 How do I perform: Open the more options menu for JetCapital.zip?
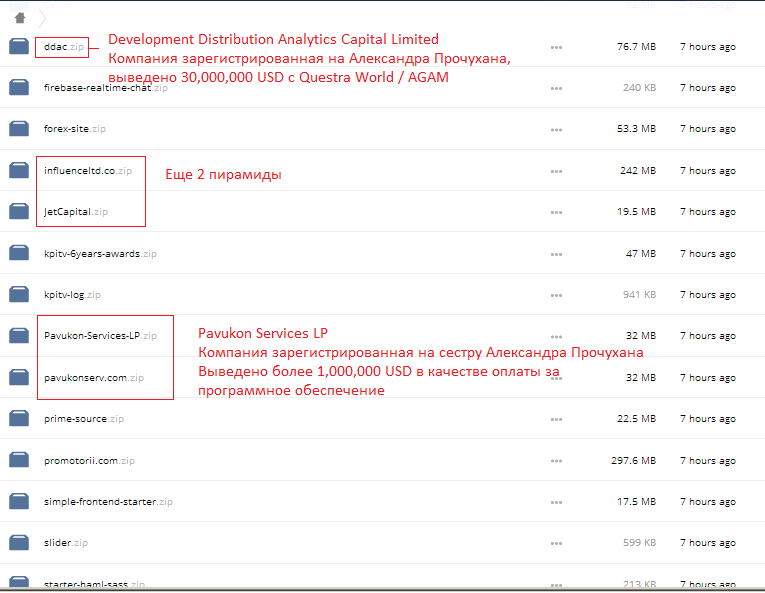click(556, 212)
